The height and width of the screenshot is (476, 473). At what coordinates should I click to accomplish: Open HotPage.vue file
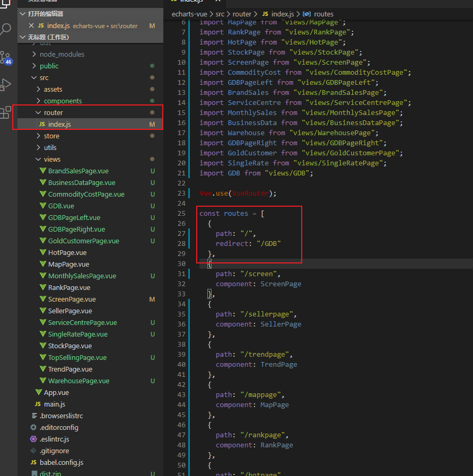coord(90,252)
